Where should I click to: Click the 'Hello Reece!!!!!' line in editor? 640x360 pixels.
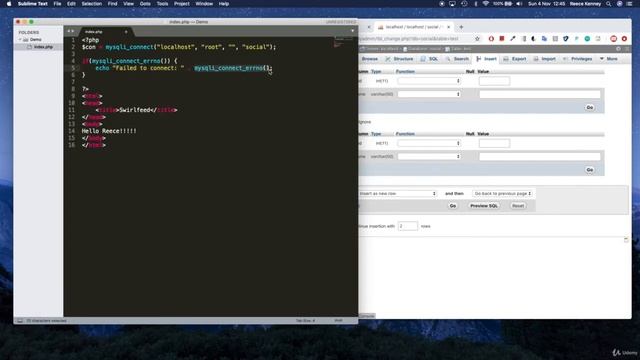click(x=109, y=131)
